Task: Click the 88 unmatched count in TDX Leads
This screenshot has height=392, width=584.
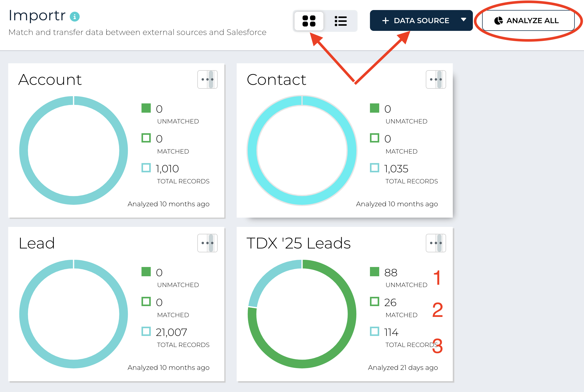Action: click(x=391, y=273)
